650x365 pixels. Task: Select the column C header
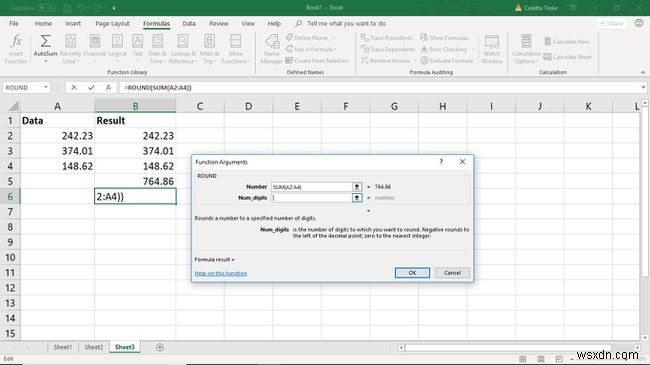(x=200, y=106)
